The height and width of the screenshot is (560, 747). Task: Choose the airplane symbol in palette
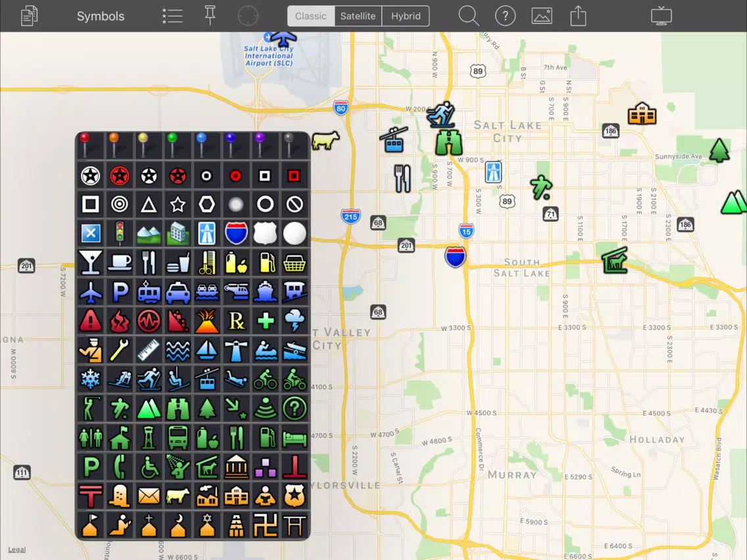(x=91, y=291)
